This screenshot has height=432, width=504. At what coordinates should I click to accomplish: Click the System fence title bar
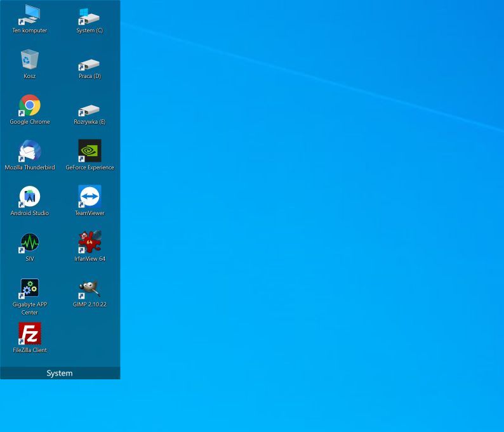click(x=60, y=373)
